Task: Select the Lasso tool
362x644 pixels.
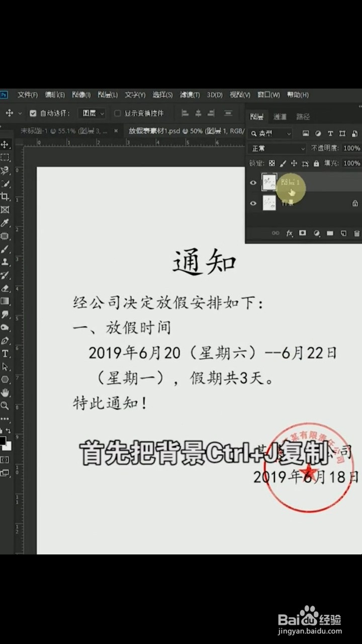Action: (x=5, y=171)
